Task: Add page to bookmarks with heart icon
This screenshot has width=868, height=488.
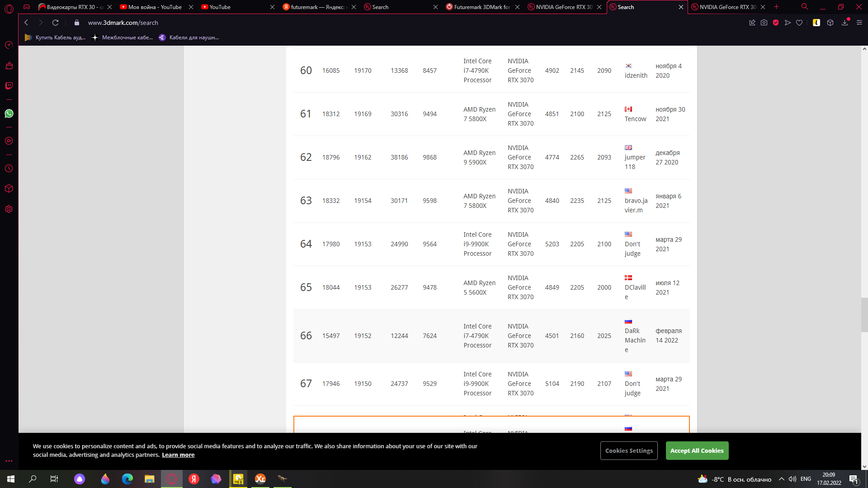Action: 799,23
